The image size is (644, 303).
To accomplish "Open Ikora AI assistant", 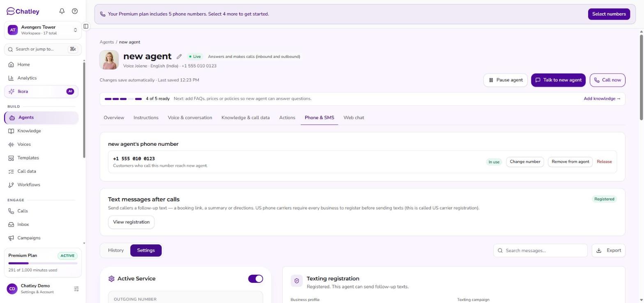I will [x=41, y=92].
